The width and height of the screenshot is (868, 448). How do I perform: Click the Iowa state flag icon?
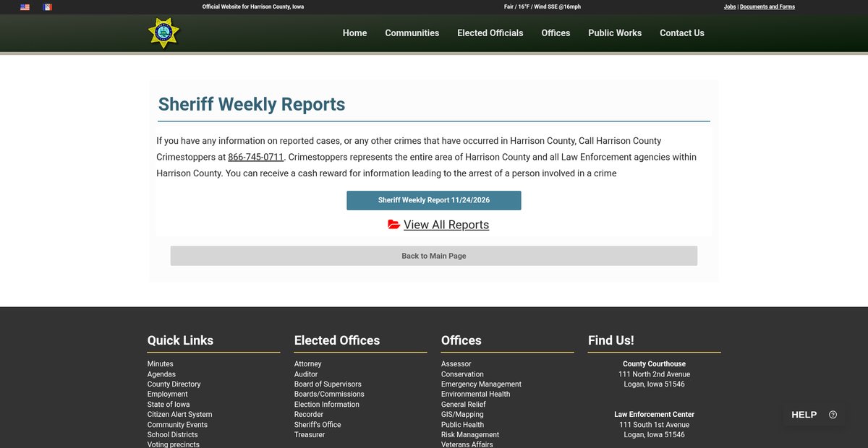point(48,7)
